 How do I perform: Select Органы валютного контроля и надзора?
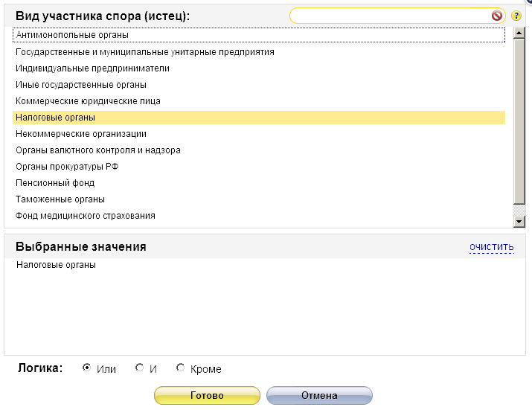(x=259, y=150)
